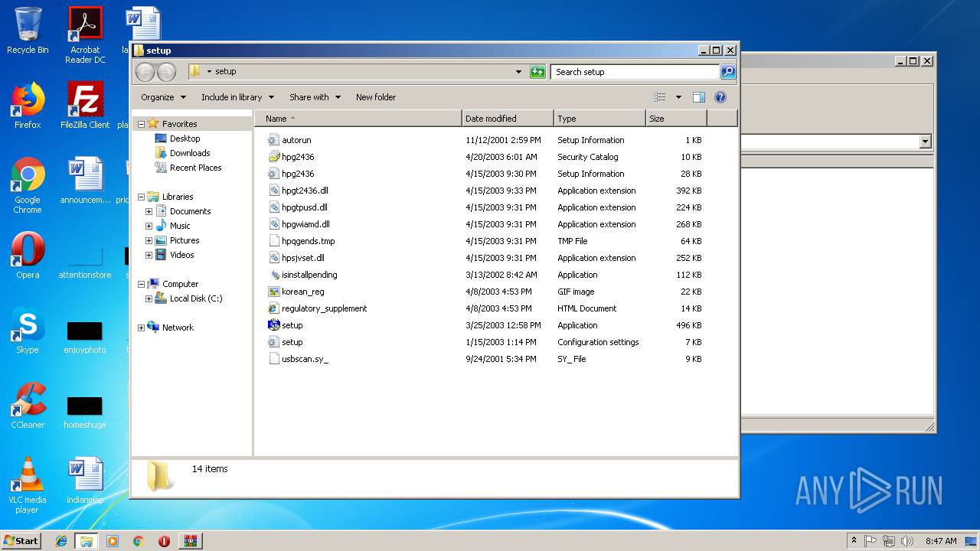
Task: Open the Videos library
Action: point(182,255)
